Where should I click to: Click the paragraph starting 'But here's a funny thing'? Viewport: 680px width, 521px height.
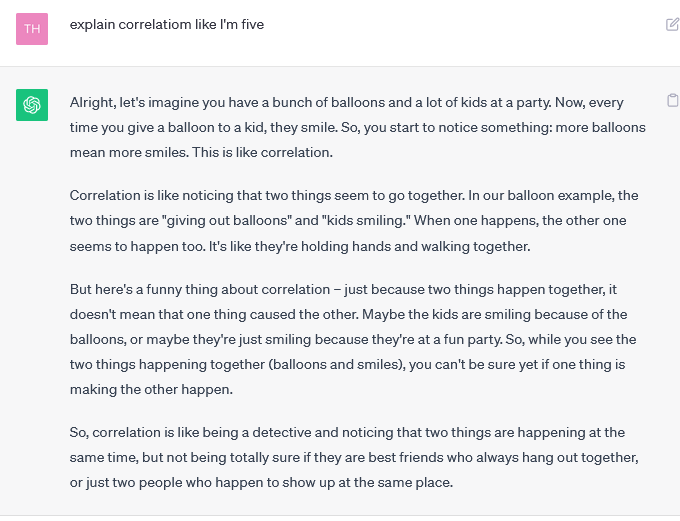(x=353, y=339)
